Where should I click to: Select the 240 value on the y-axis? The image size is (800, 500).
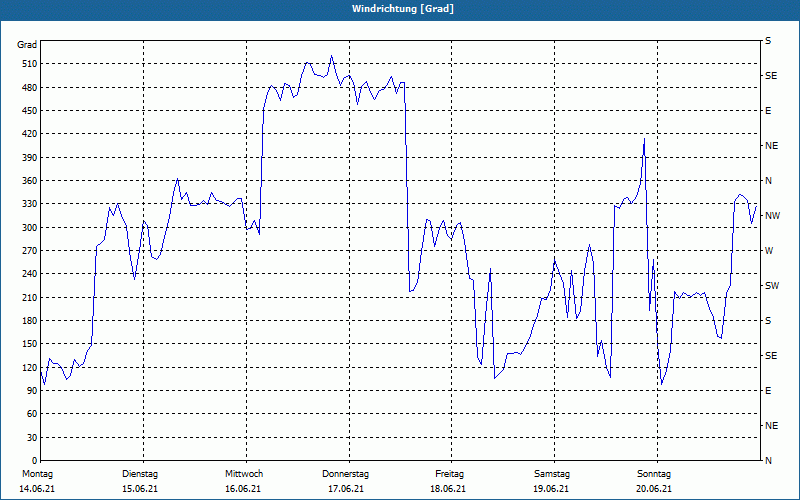[29, 274]
